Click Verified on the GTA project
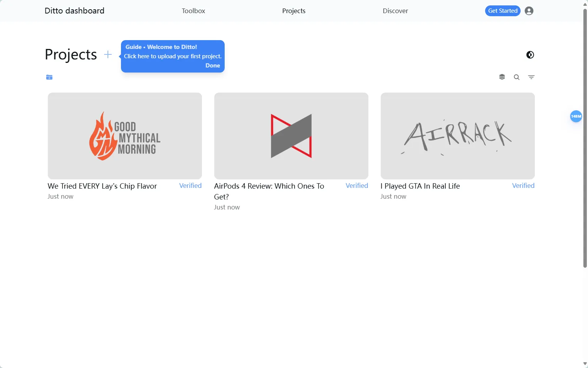 coord(523,186)
